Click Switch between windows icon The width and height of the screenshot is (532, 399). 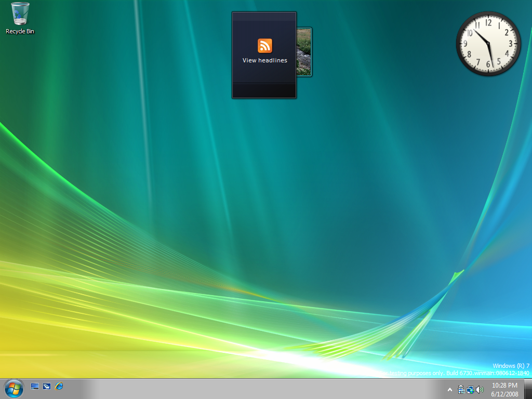47,386
